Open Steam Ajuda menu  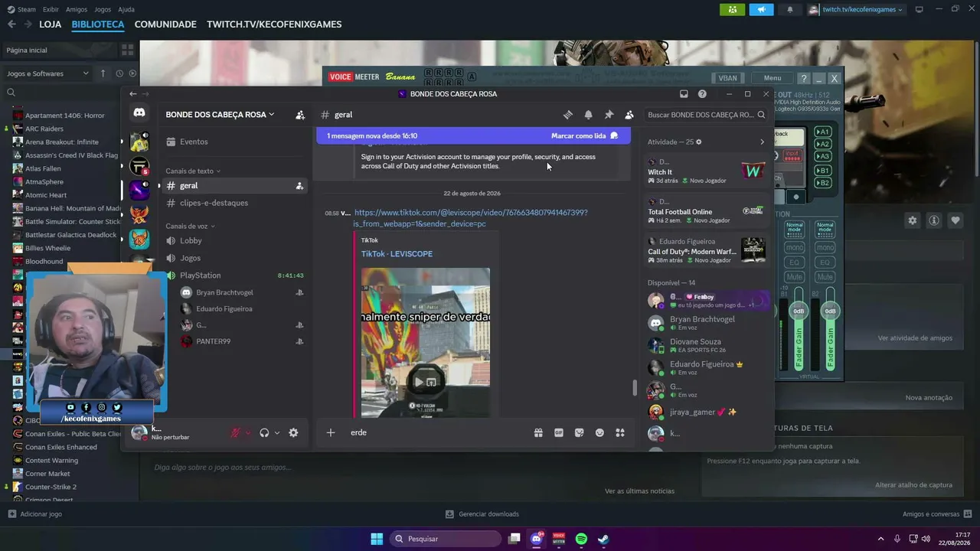pos(126,10)
